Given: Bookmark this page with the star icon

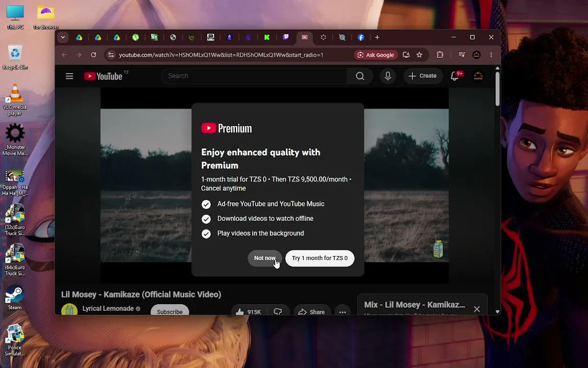Looking at the screenshot, I should [419, 55].
